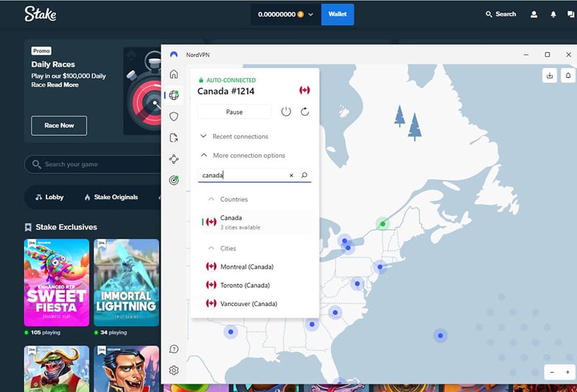Zoom in the map with plus button
Viewport: 577px width, 392px height.
point(567,372)
